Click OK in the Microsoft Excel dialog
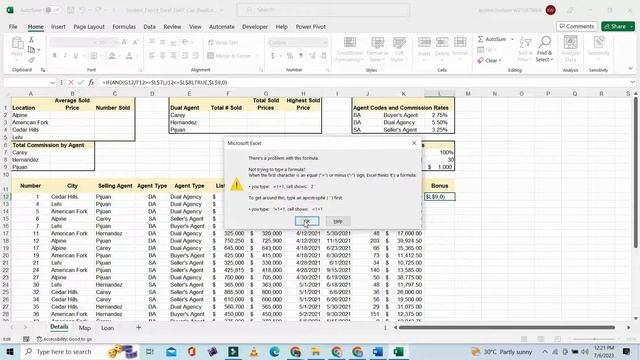The width and height of the screenshot is (640, 360). coord(307,221)
